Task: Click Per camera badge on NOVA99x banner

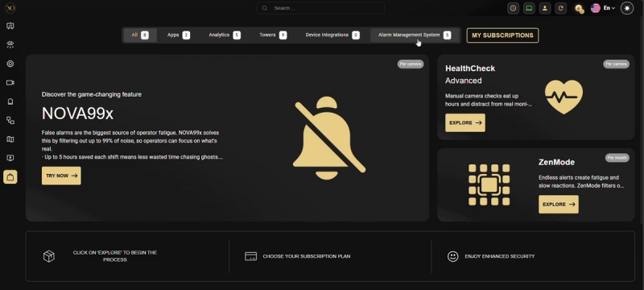Action: pyautogui.click(x=411, y=64)
